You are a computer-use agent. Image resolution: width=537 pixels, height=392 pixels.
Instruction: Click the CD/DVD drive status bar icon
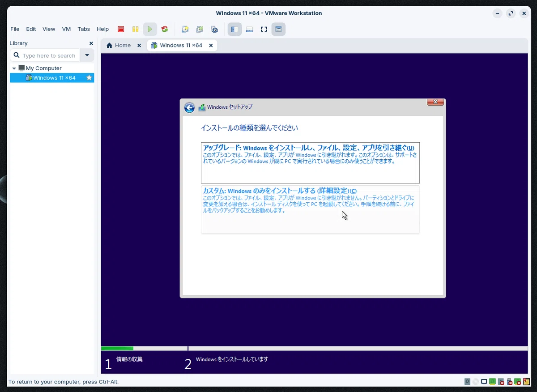[x=476, y=382]
